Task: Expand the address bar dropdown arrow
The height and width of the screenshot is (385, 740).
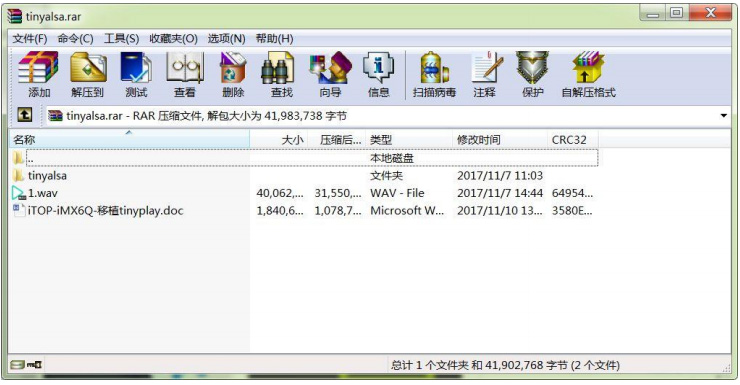Action: click(723, 116)
